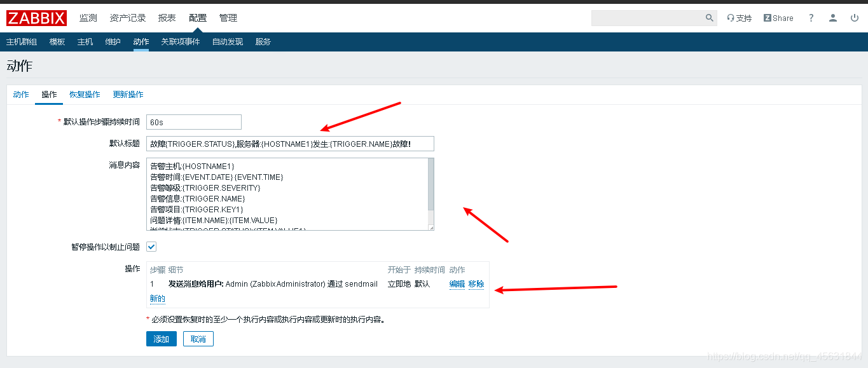This screenshot has height=368, width=868.
Task: Open the 监测 menu
Action: (x=88, y=18)
